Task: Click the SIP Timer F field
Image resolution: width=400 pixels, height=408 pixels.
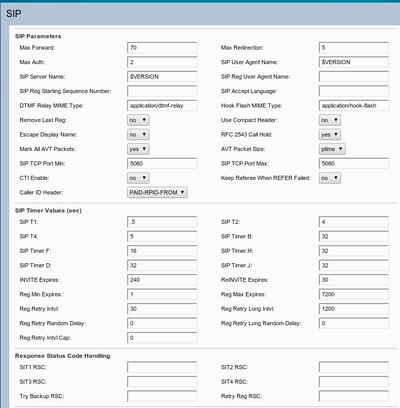Action: click(162, 251)
